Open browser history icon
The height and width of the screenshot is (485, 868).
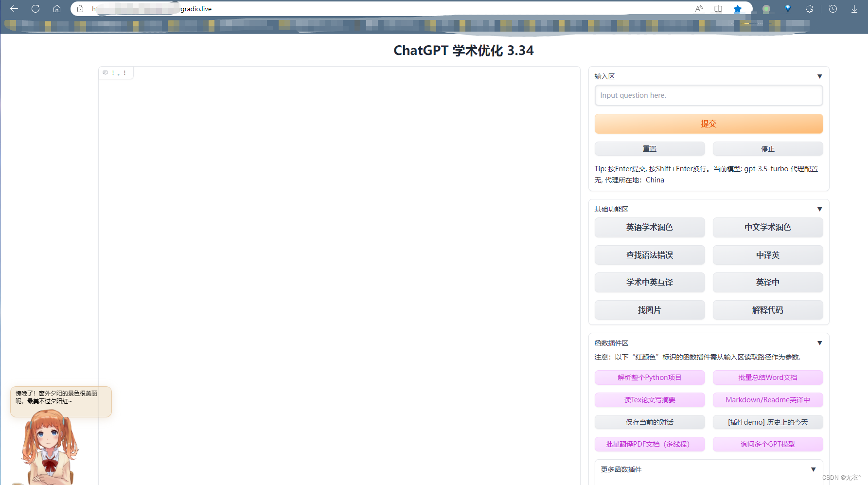(x=833, y=9)
